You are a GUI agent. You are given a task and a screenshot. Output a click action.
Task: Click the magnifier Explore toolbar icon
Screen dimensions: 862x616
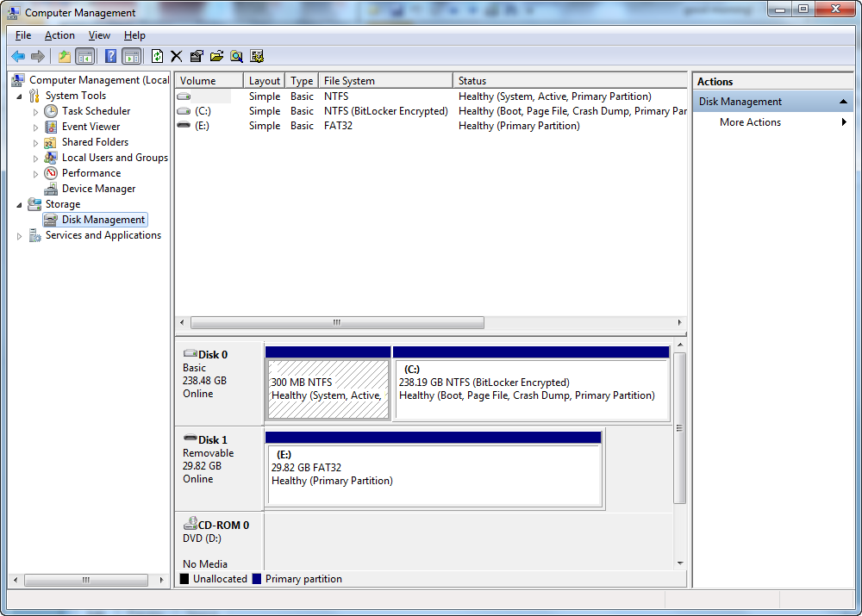coord(236,56)
